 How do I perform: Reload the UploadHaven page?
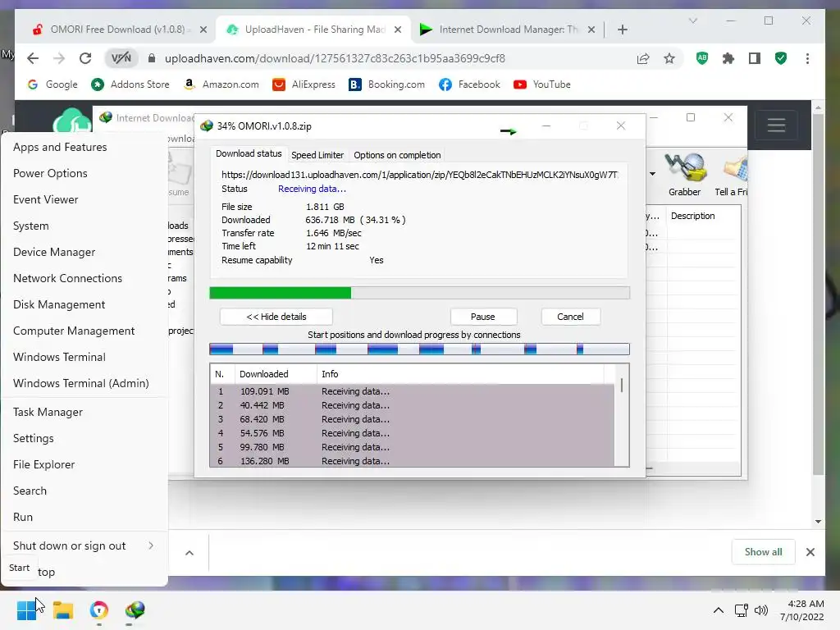pyautogui.click(x=85, y=58)
